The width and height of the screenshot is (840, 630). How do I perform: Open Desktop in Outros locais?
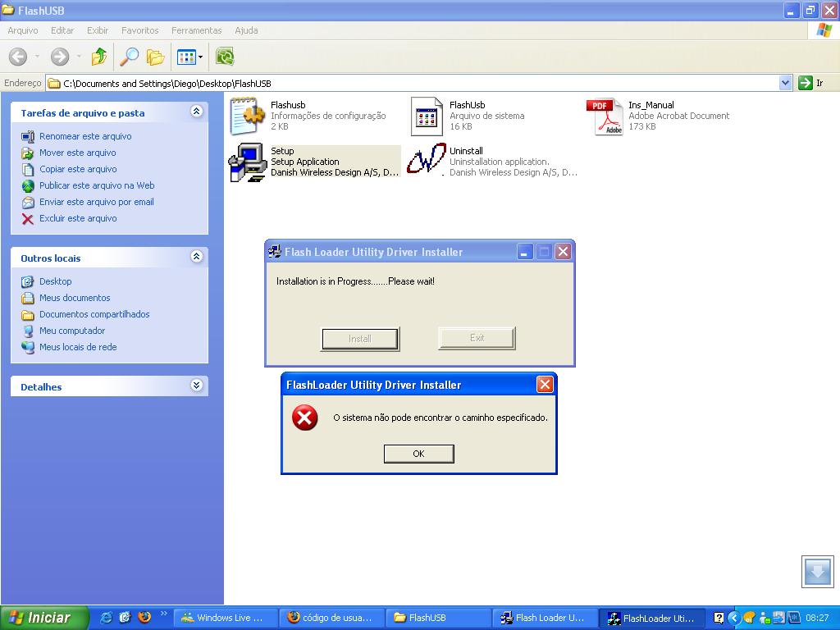(55, 281)
